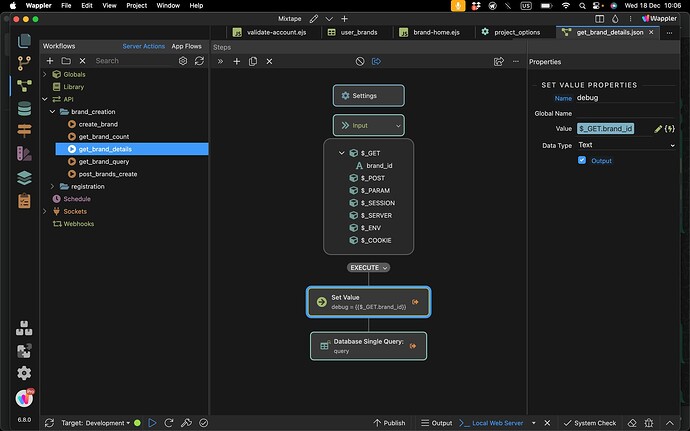Click the Global Name input field
The image size is (690, 431).
pos(625,114)
